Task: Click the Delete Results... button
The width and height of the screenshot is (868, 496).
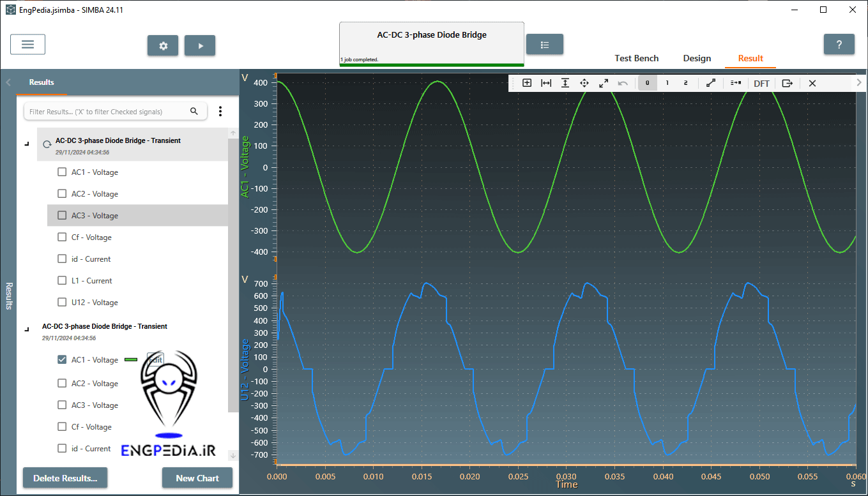Action: [65, 477]
